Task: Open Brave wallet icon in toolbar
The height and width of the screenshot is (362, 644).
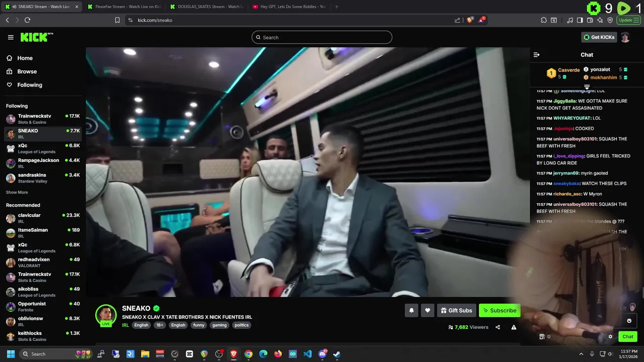Action: 590,20
